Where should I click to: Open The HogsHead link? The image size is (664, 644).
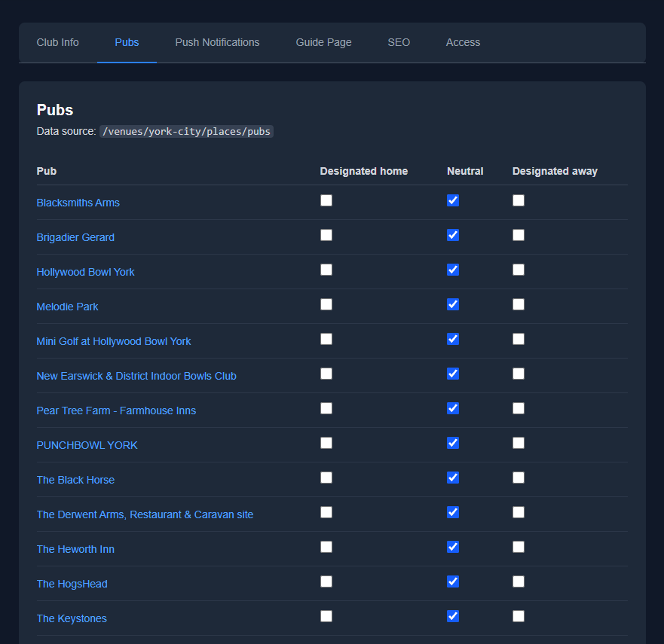point(72,584)
